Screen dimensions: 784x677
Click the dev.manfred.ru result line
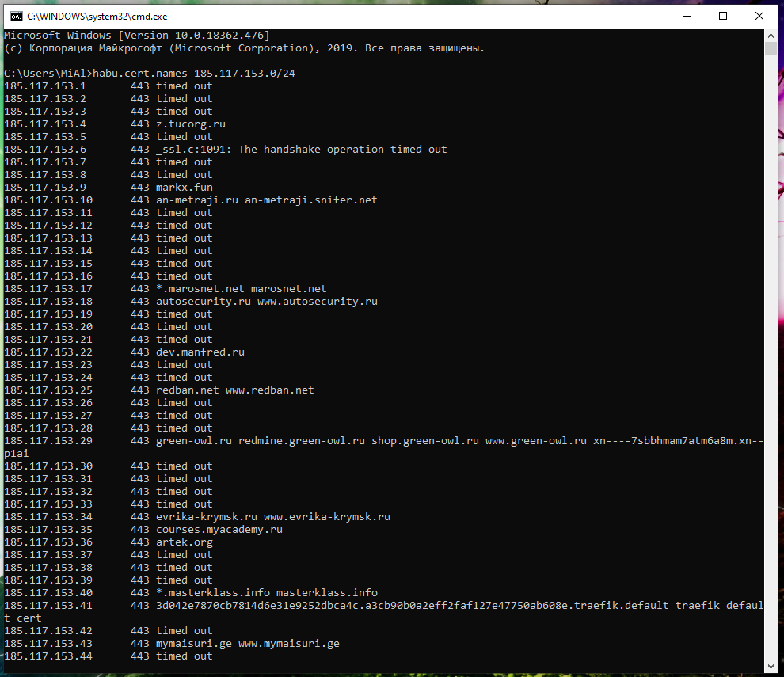[x=200, y=352]
